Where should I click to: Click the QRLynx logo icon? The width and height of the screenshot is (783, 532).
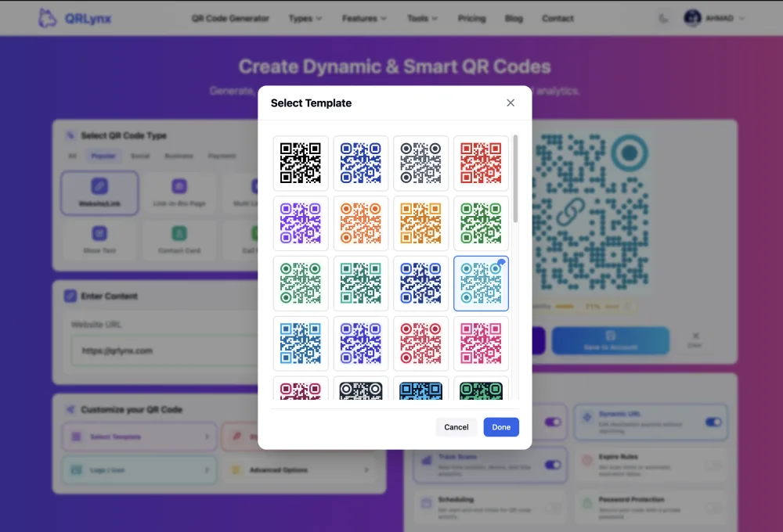45,17
